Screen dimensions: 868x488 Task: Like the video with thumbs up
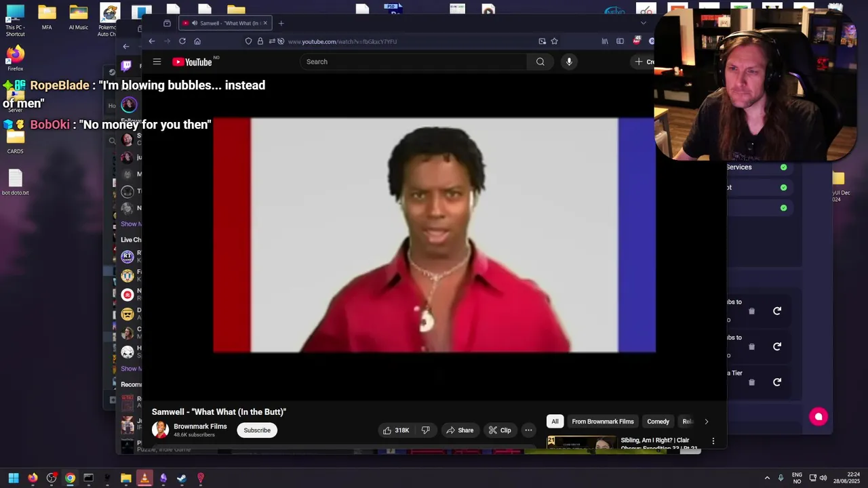click(x=396, y=430)
